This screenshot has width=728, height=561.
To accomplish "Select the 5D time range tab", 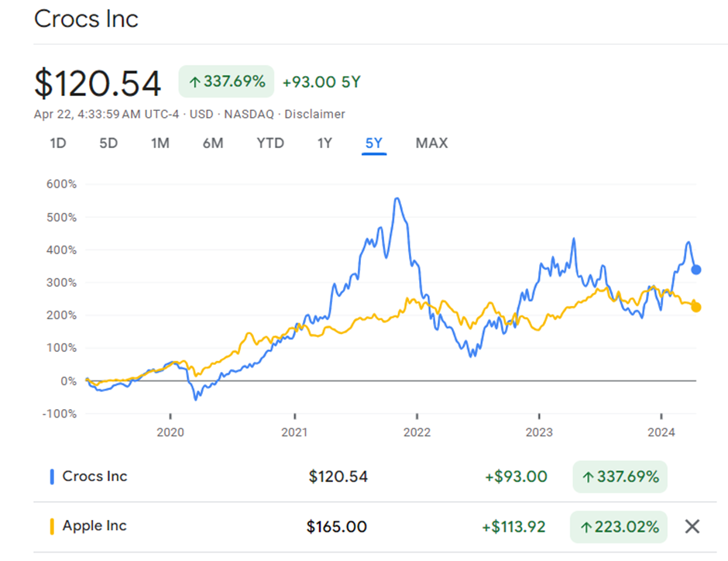I will click(x=108, y=143).
